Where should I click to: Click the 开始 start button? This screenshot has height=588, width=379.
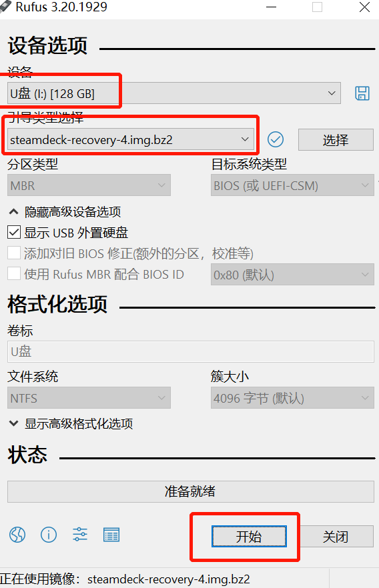[249, 537]
